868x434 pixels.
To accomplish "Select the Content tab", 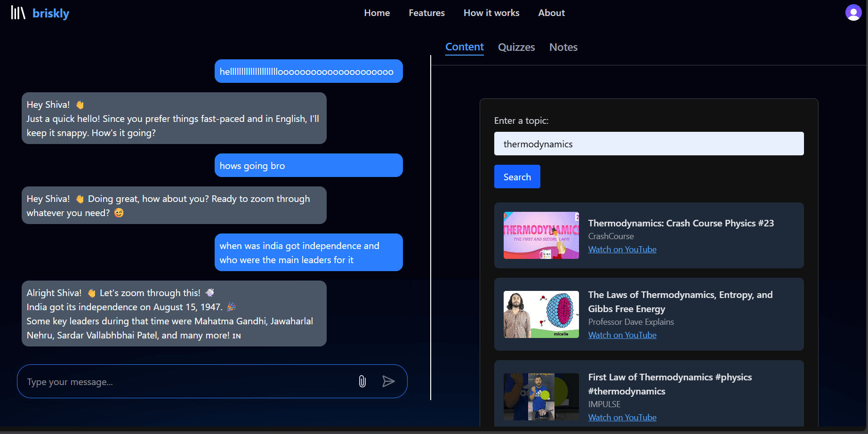I will [x=465, y=47].
